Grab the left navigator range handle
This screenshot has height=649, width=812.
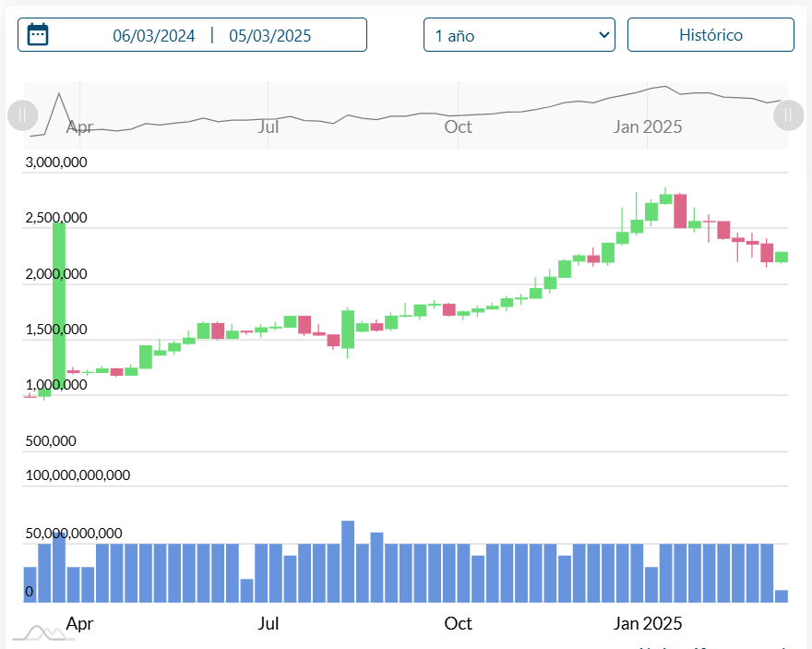pyautogui.click(x=22, y=115)
